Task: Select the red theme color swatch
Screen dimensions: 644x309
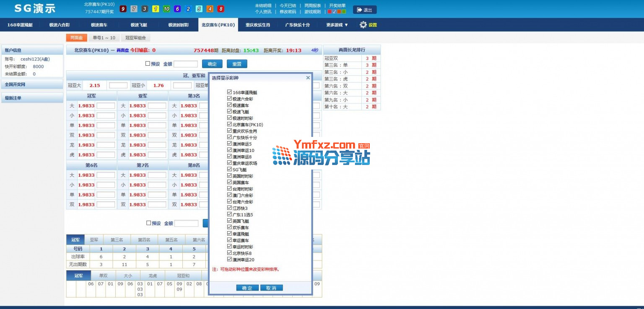Action: [330, 12]
